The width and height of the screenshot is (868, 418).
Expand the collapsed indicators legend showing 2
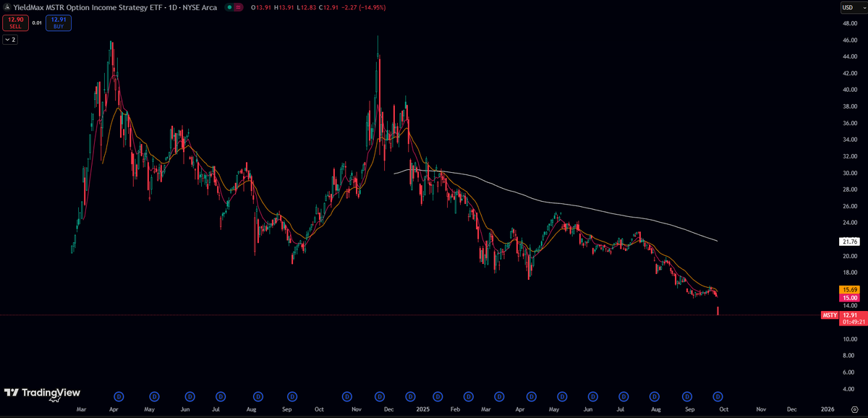[10, 40]
